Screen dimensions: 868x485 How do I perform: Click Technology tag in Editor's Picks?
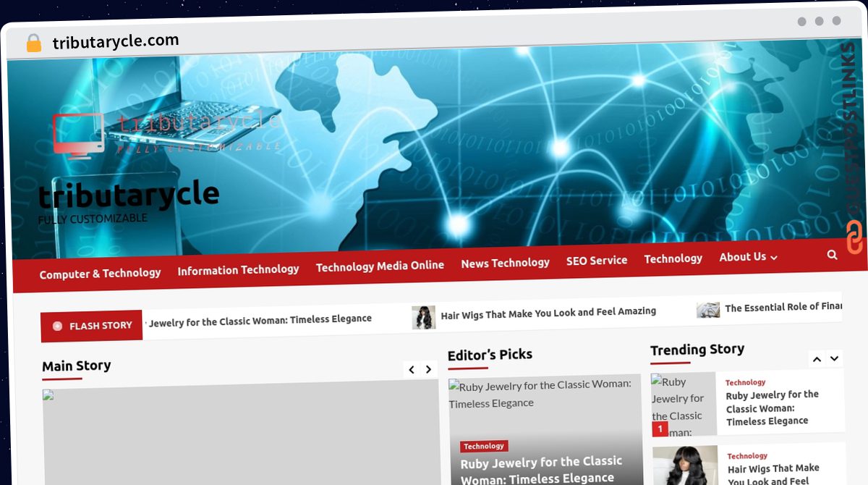pyautogui.click(x=484, y=446)
